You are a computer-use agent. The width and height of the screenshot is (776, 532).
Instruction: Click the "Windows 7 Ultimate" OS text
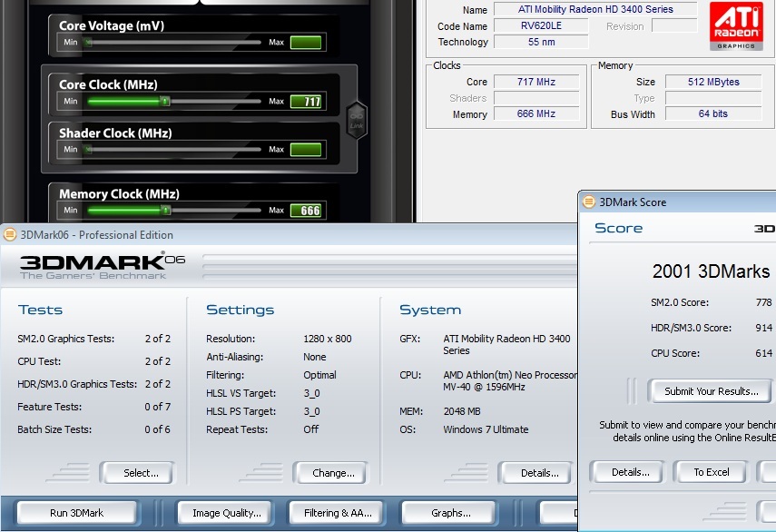pos(486,429)
